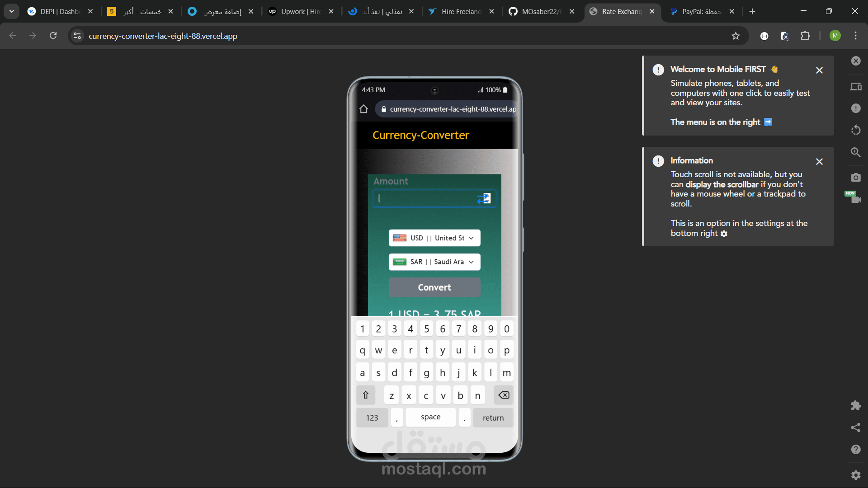This screenshot has width=868, height=488.
Task: Click the video record icon
Action: click(855, 199)
